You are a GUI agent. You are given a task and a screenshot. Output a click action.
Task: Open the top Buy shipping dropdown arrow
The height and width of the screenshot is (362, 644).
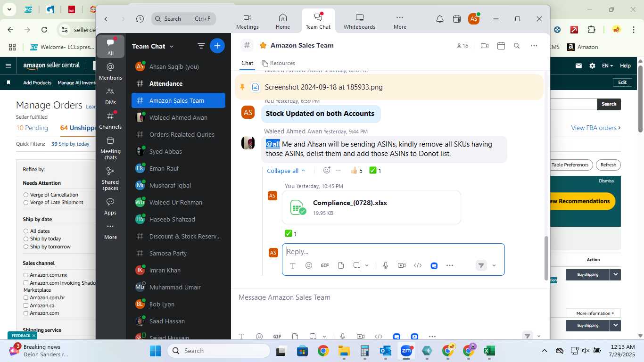(x=615, y=274)
